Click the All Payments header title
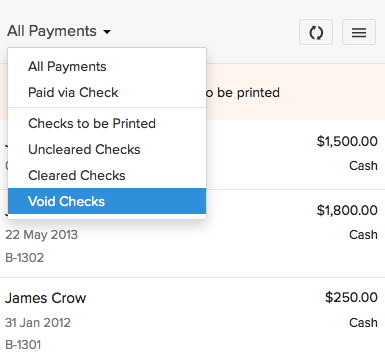385x362 pixels. [x=52, y=31]
